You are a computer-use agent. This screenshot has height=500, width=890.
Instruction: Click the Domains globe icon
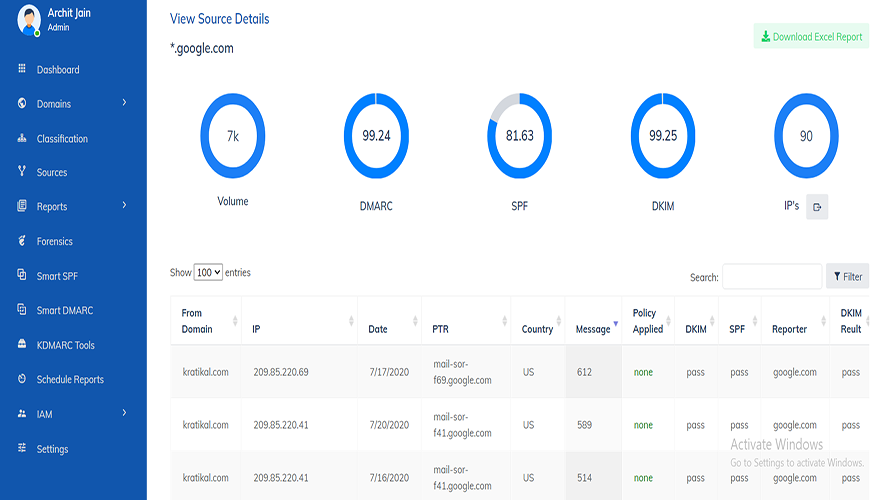[x=22, y=103]
